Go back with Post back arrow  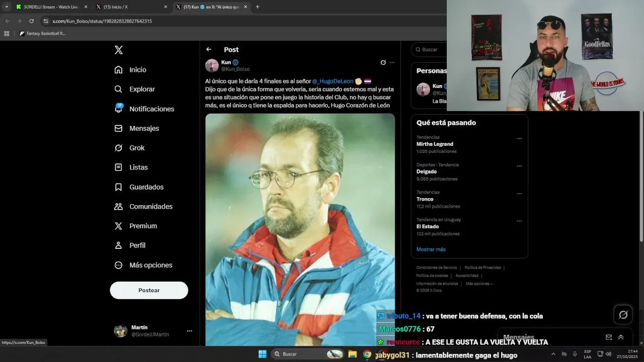[x=209, y=49]
